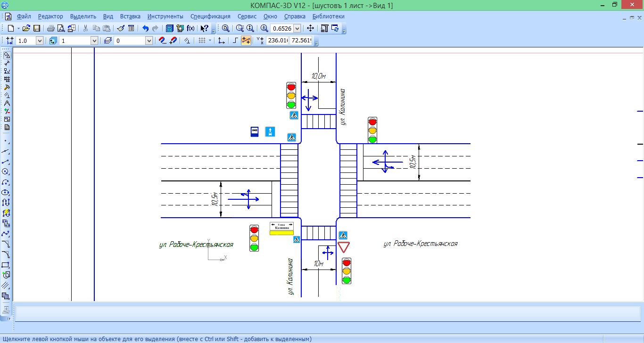The height and width of the screenshot is (343, 644).
Task: Open the Dimensions panel in left toolbar
Action: click(7, 63)
